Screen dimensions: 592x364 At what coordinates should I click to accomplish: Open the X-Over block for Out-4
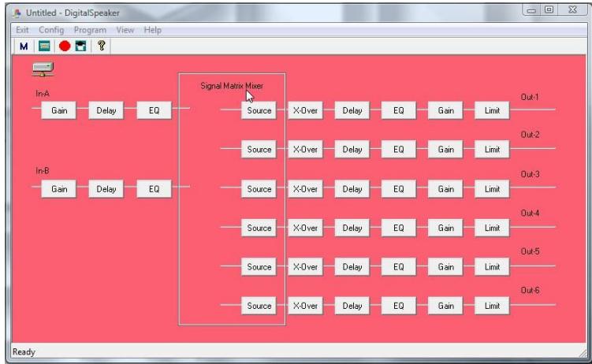(305, 228)
